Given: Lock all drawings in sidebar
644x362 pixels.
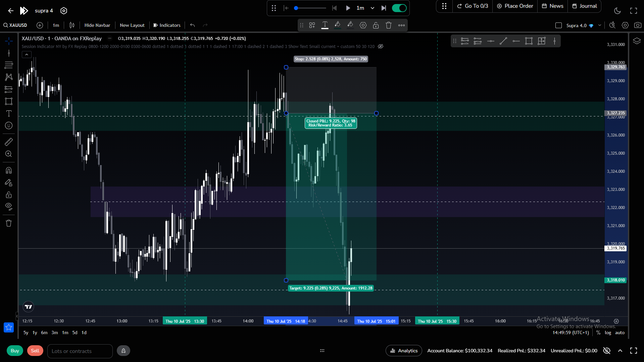Looking at the screenshot, I should pos(9,195).
